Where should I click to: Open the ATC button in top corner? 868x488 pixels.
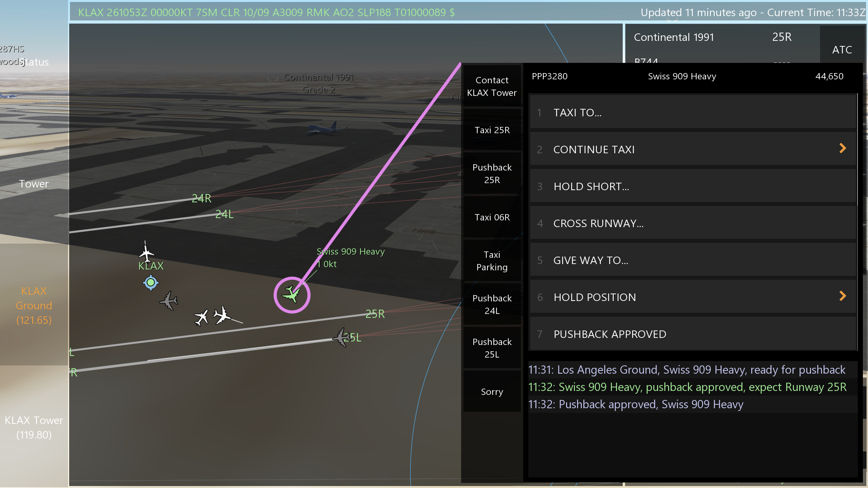(x=842, y=50)
